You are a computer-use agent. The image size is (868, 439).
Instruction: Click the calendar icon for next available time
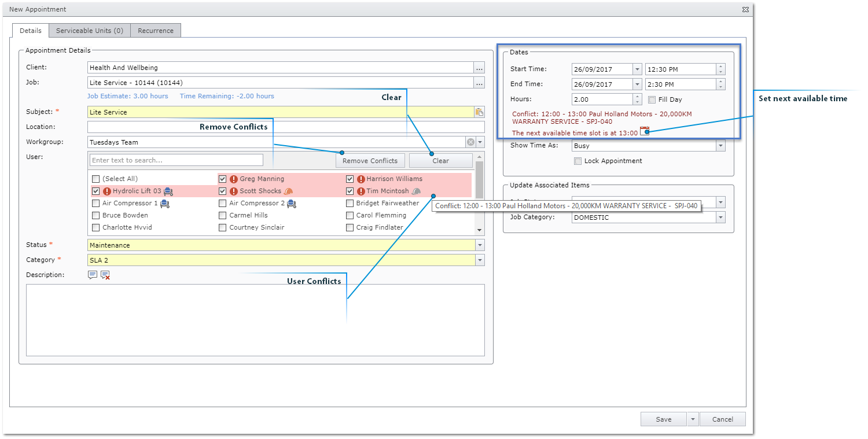[645, 131]
